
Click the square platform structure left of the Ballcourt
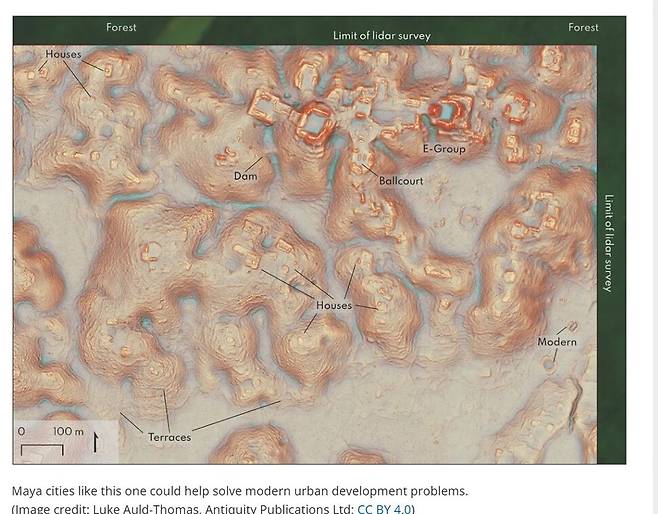[314, 123]
